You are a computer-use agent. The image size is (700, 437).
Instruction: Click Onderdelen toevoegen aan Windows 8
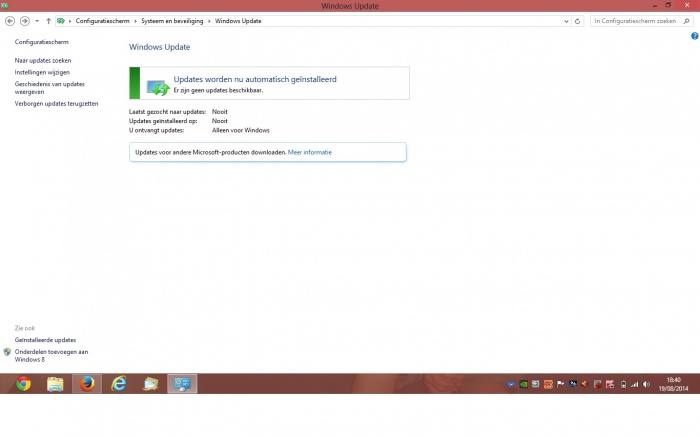click(x=51, y=356)
